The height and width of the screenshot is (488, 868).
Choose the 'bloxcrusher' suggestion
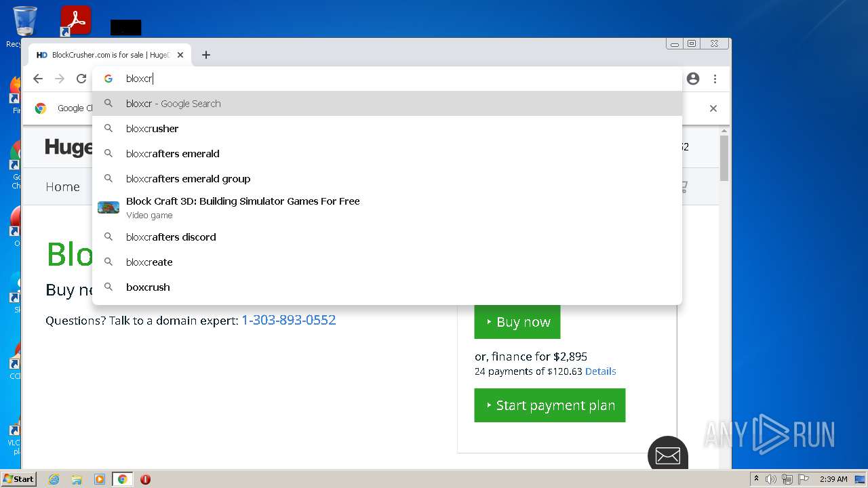(x=387, y=129)
